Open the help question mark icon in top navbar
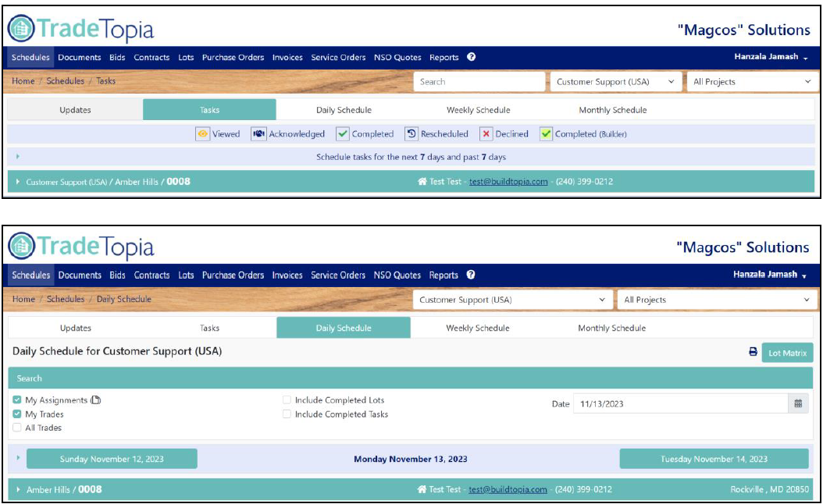Screen dimensions: 823x504 (x=472, y=57)
